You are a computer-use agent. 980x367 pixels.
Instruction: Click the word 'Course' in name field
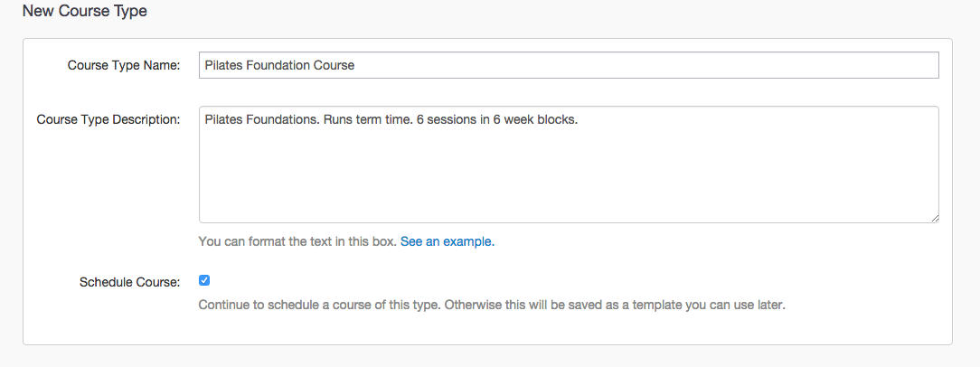(x=335, y=65)
